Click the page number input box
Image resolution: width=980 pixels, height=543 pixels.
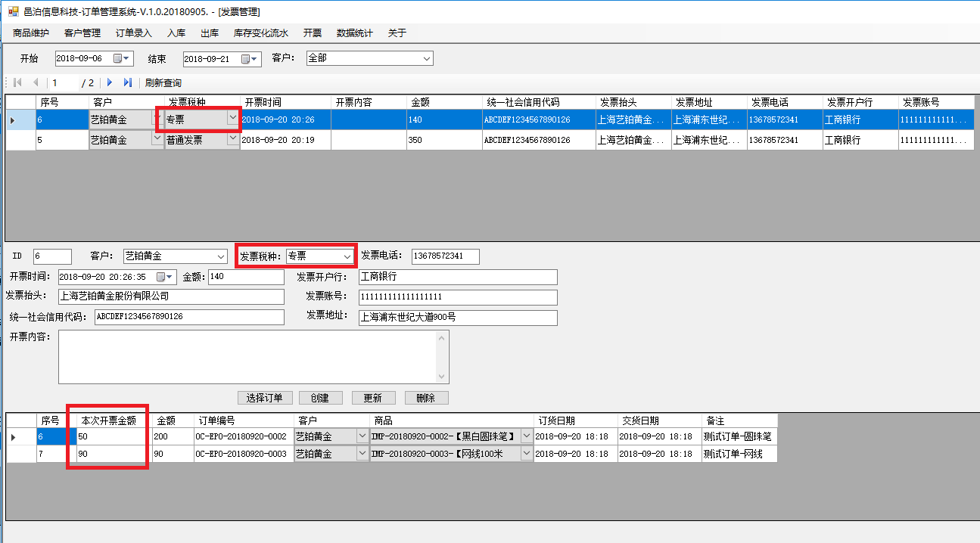point(64,82)
